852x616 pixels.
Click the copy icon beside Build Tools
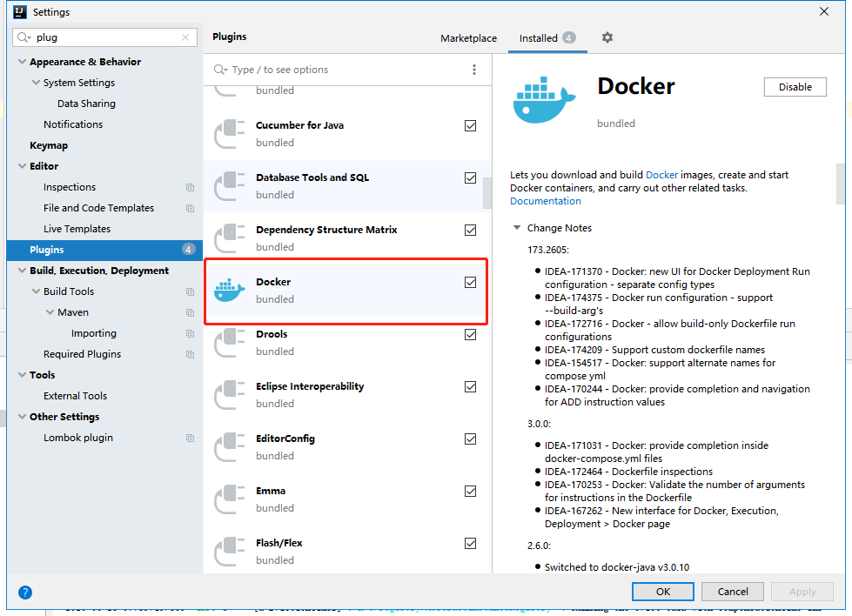point(191,291)
